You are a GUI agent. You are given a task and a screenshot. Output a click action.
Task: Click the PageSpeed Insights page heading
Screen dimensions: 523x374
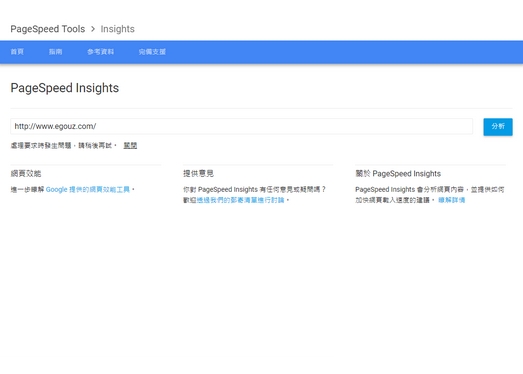65,88
